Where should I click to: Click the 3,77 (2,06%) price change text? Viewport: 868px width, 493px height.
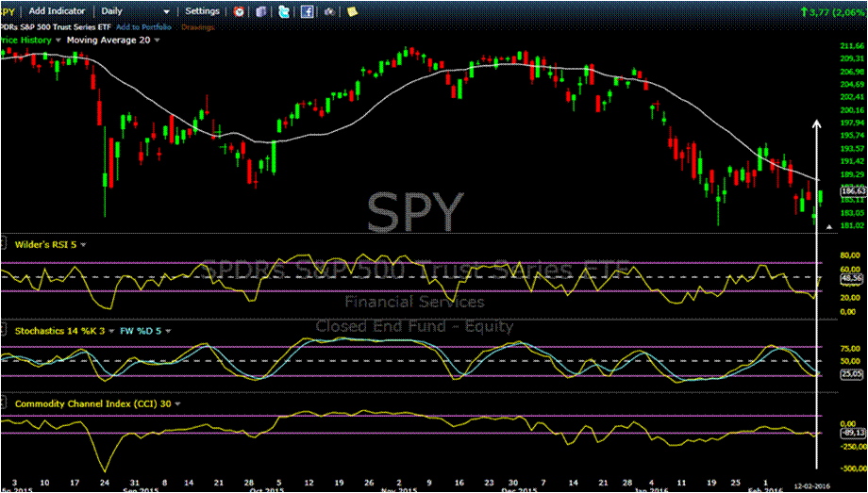[837, 10]
